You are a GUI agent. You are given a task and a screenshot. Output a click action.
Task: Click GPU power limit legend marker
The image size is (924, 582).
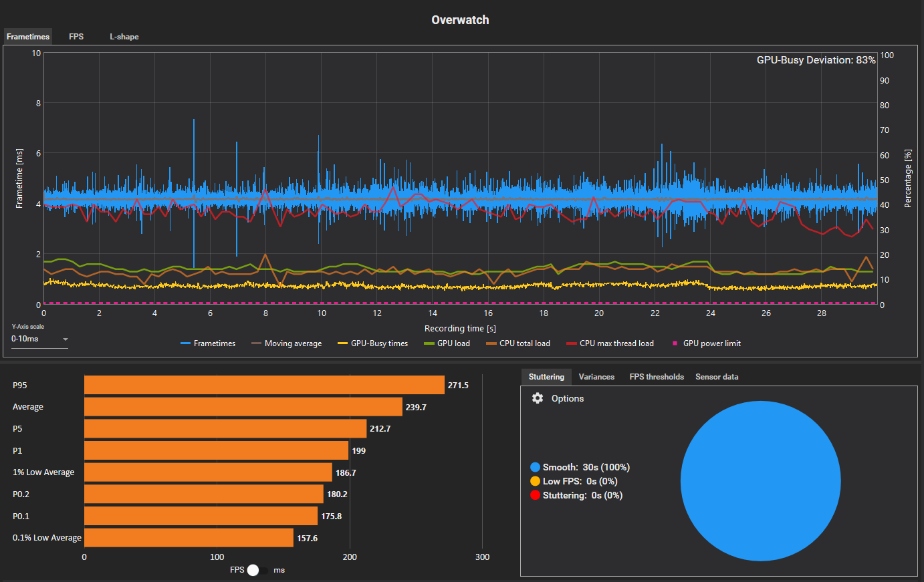675,343
